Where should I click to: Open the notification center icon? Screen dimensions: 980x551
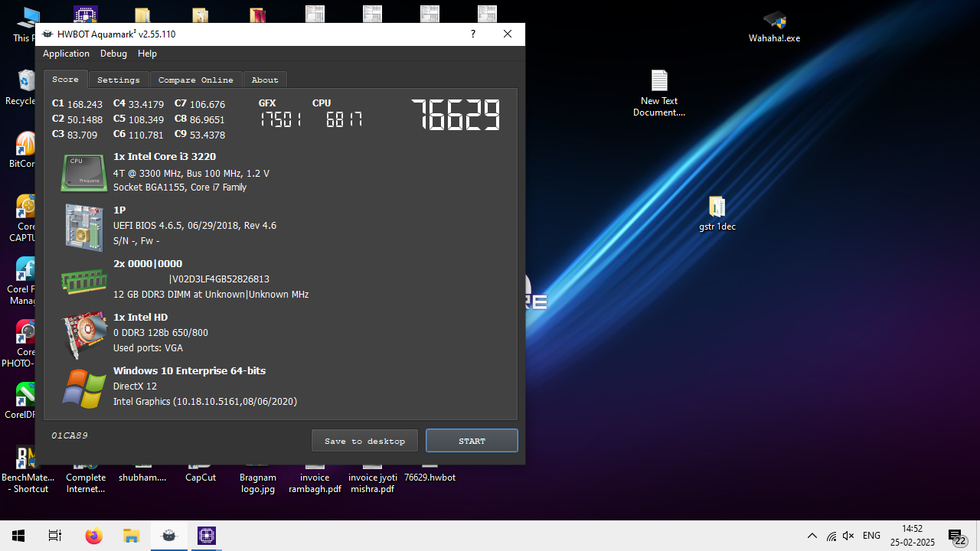[955, 536]
